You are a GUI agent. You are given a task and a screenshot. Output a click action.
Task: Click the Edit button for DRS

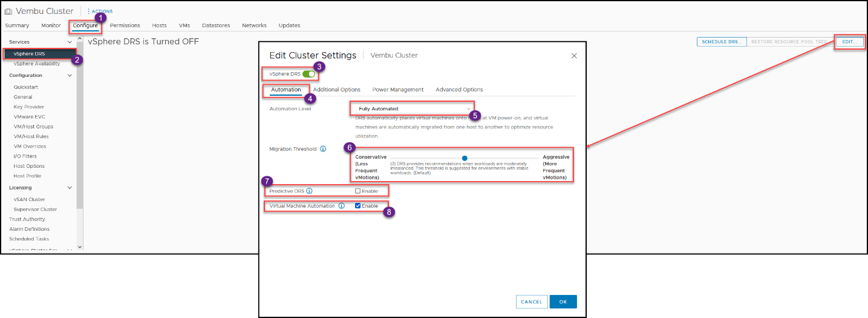coord(849,42)
